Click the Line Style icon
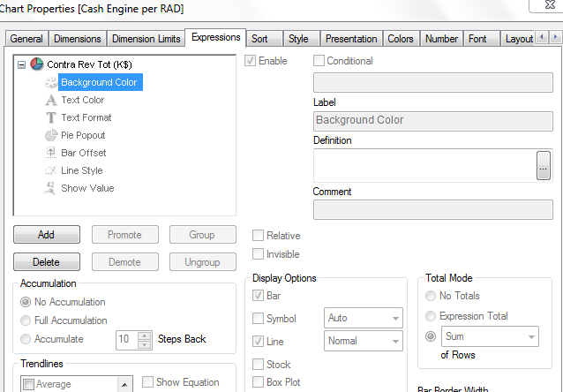Viewport: 563px width, 392px height. click(51, 170)
